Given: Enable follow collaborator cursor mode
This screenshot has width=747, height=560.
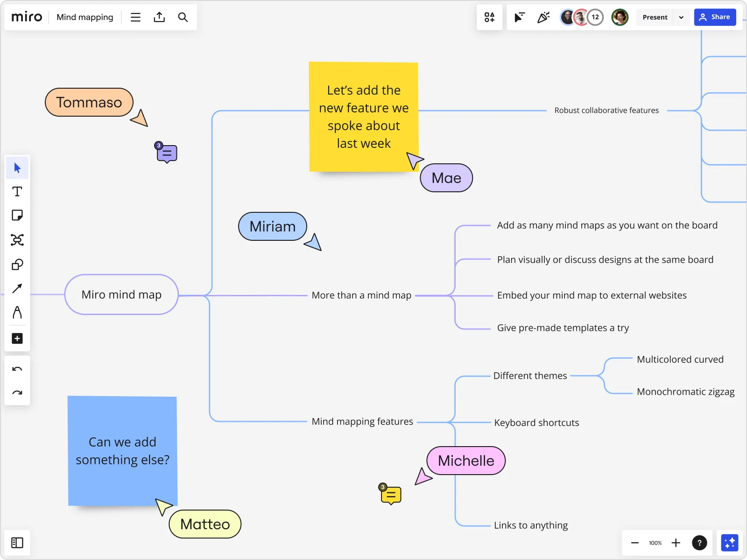Looking at the screenshot, I should pos(519,17).
